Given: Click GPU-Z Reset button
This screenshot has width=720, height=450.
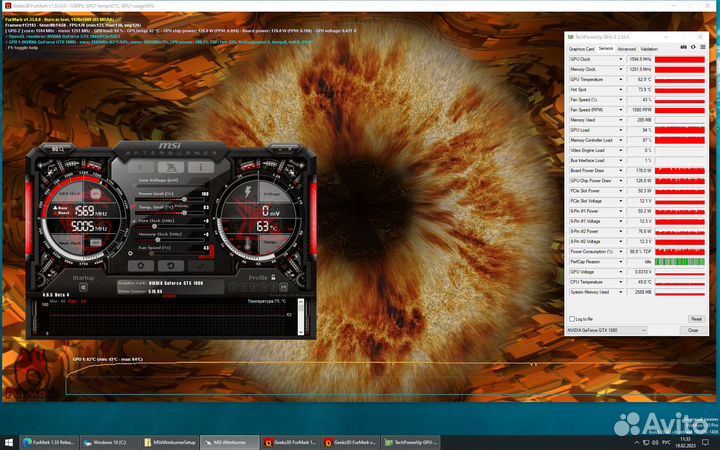Looking at the screenshot, I should coord(696,319).
